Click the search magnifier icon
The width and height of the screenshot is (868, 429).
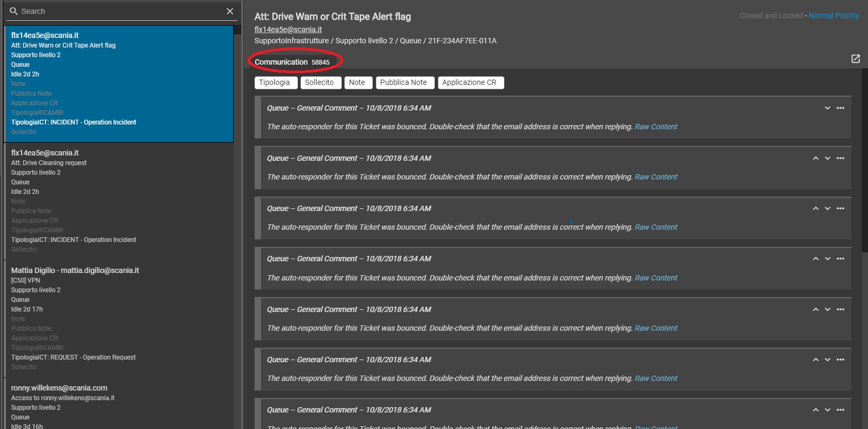14,11
